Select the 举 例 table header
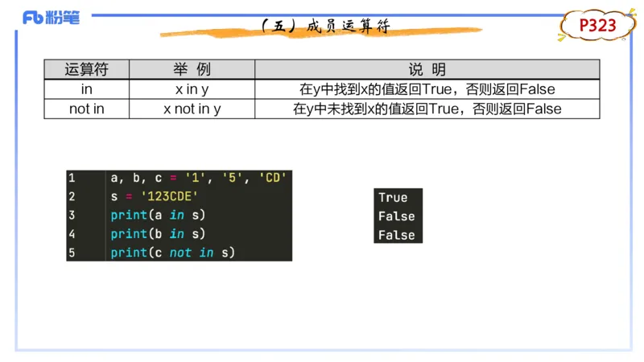The height and width of the screenshot is (362, 644). (x=192, y=69)
